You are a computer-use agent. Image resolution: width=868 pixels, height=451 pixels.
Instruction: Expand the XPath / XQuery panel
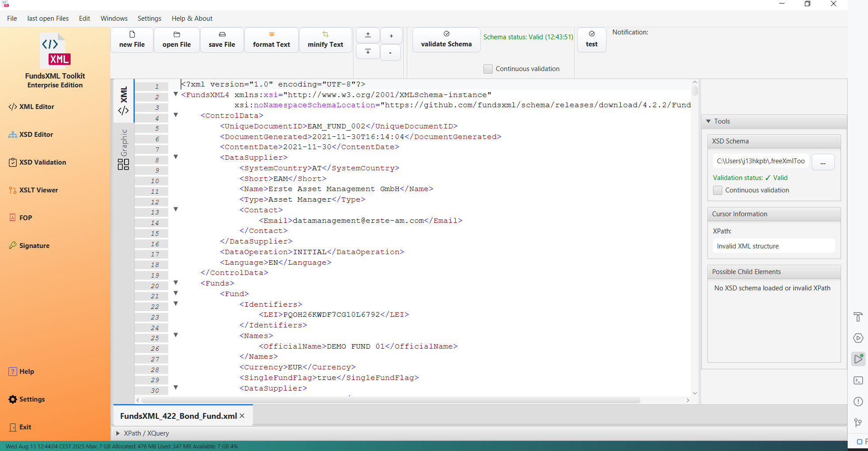pos(118,433)
